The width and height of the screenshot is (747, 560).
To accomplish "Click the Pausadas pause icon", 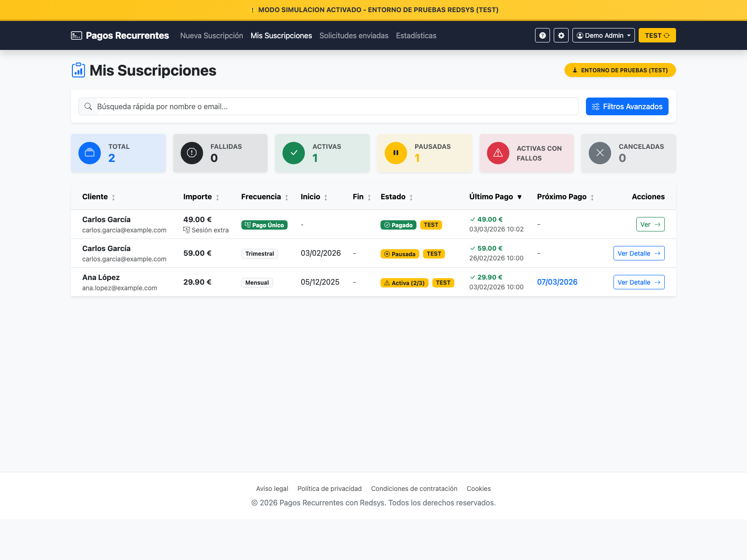I will click(395, 153).
